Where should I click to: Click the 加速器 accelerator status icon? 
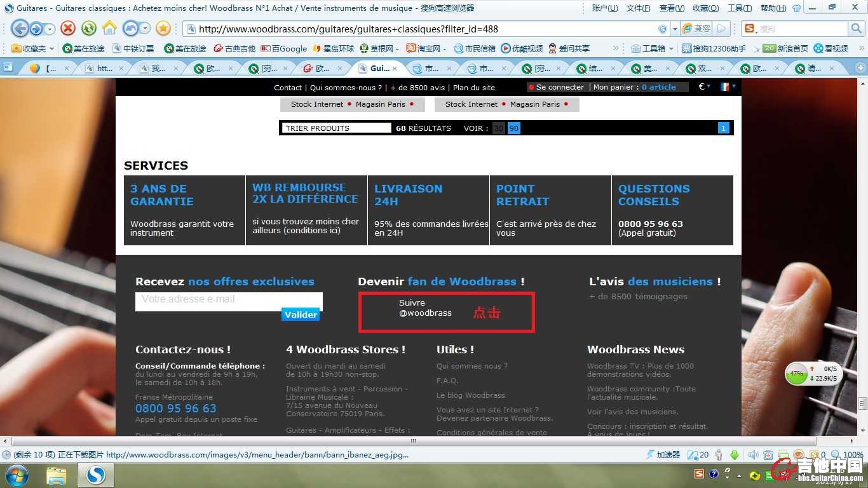point(663,454)
